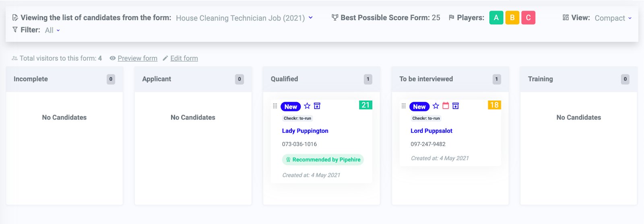Expand the Filter All dropdown

point(52,30)
